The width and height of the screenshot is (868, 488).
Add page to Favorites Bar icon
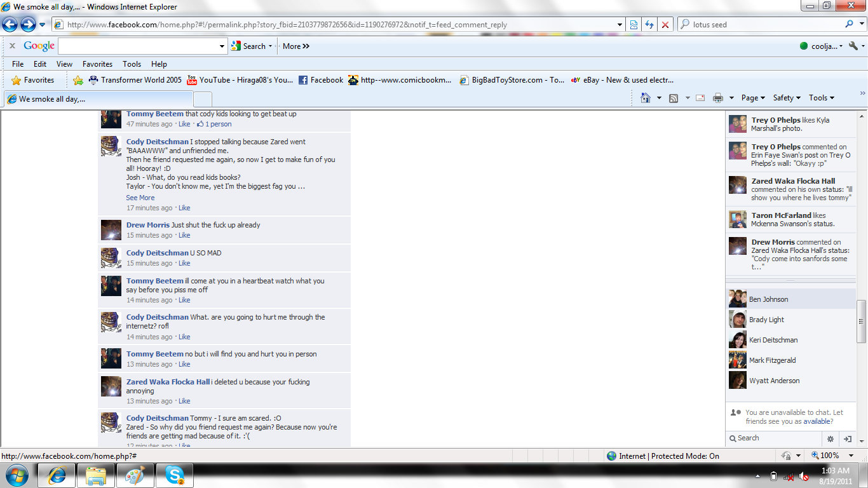(x=78, y=80)
